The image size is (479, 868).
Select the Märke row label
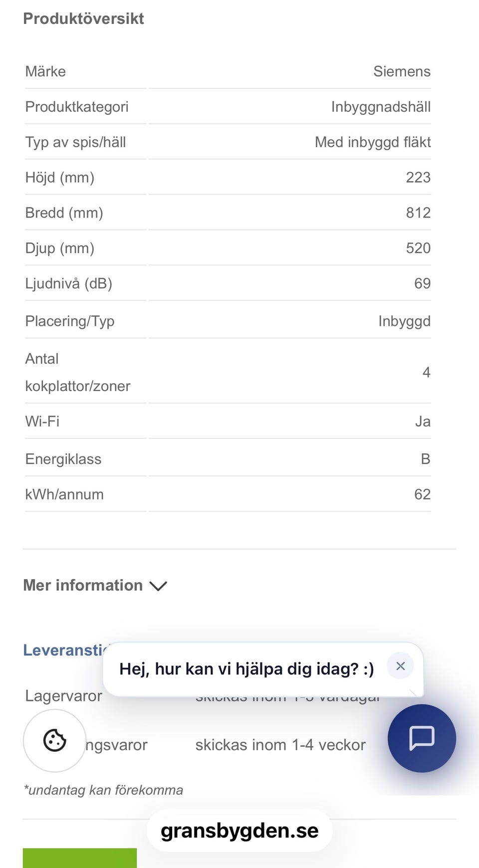(45, 71)
